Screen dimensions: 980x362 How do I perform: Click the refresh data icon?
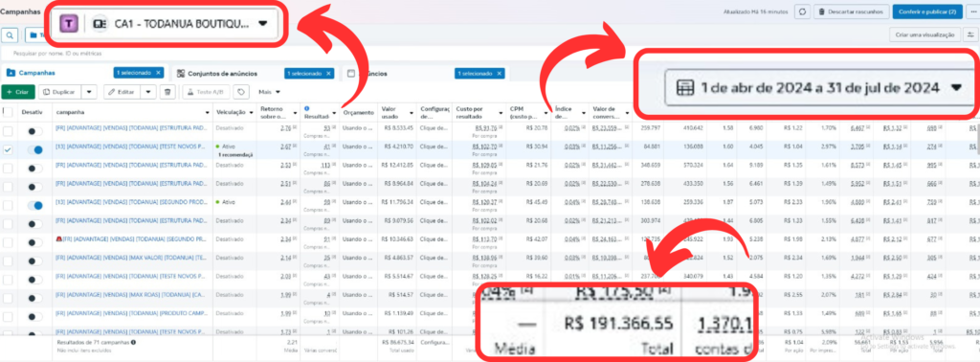(x=803, y=11)
